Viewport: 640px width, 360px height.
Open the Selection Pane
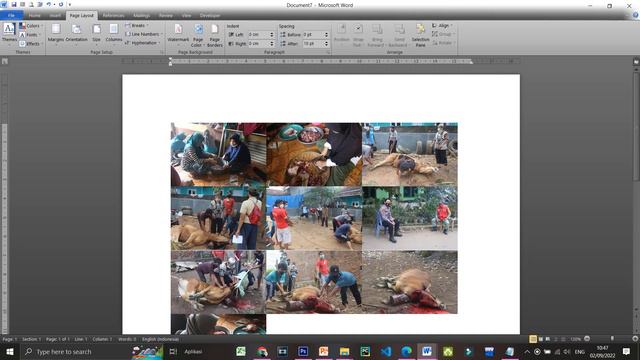(x=420, y=35)
